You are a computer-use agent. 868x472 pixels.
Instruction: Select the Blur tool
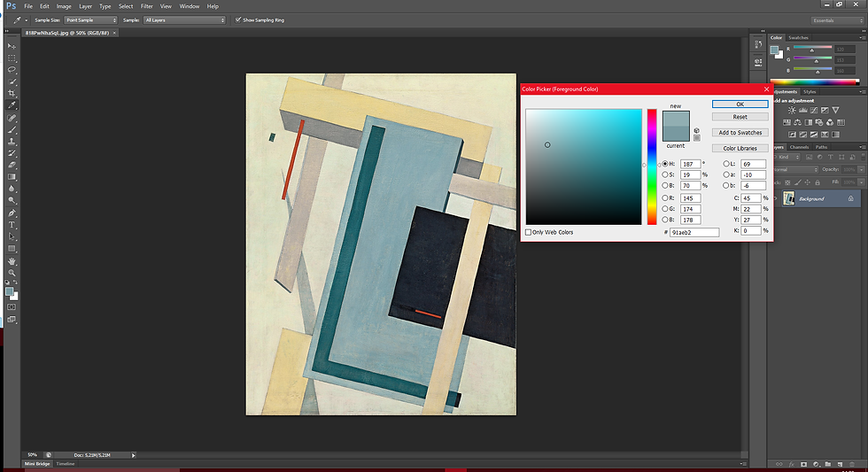(12, 189)
